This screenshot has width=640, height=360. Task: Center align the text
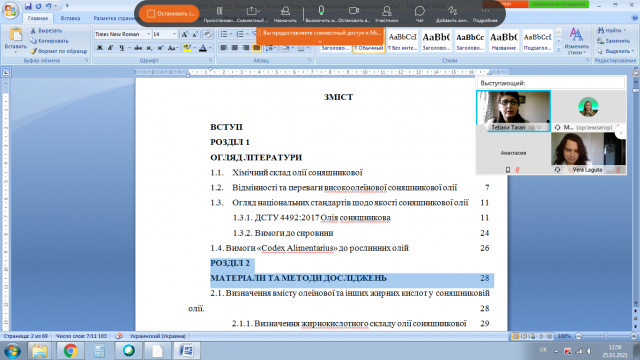point(235,48)
